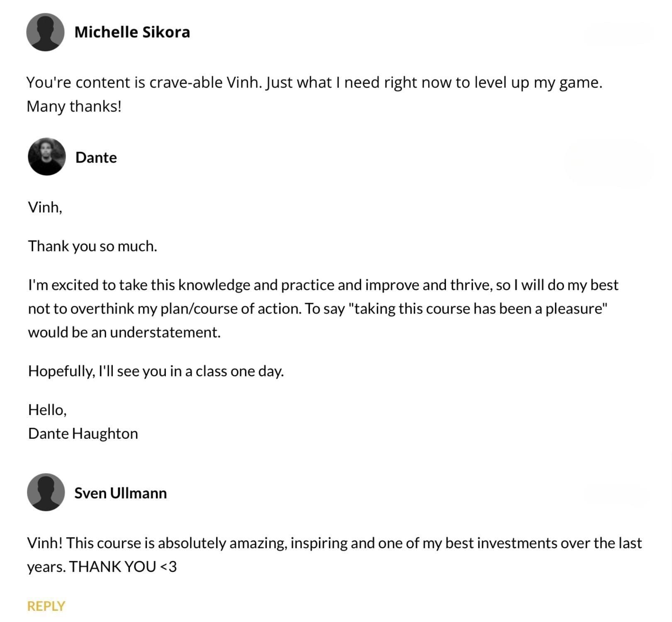Click the Sven Ullmann author name
Screen dimensions: 672x622
pos(120,493)
